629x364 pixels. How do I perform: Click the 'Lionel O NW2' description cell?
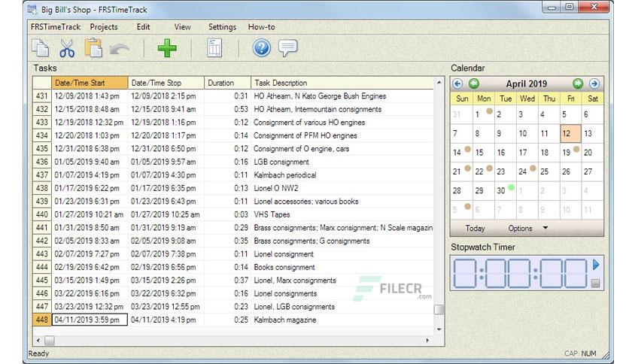[342, 188]
